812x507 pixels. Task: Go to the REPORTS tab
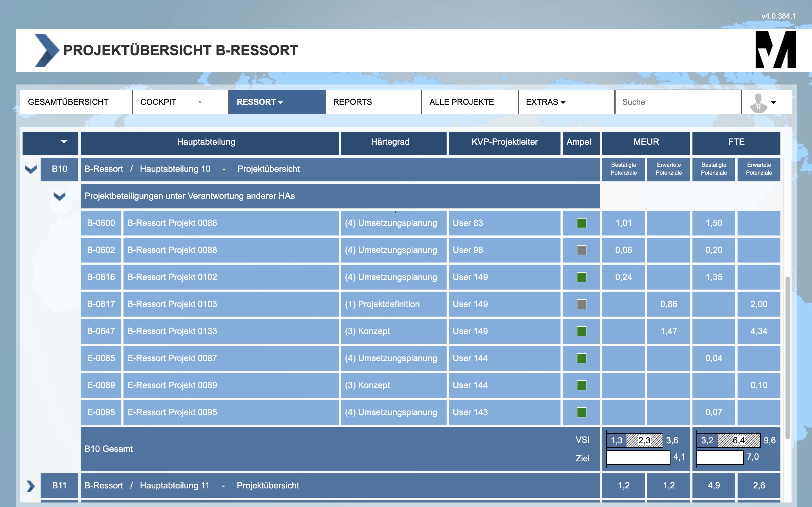(352, 102)
